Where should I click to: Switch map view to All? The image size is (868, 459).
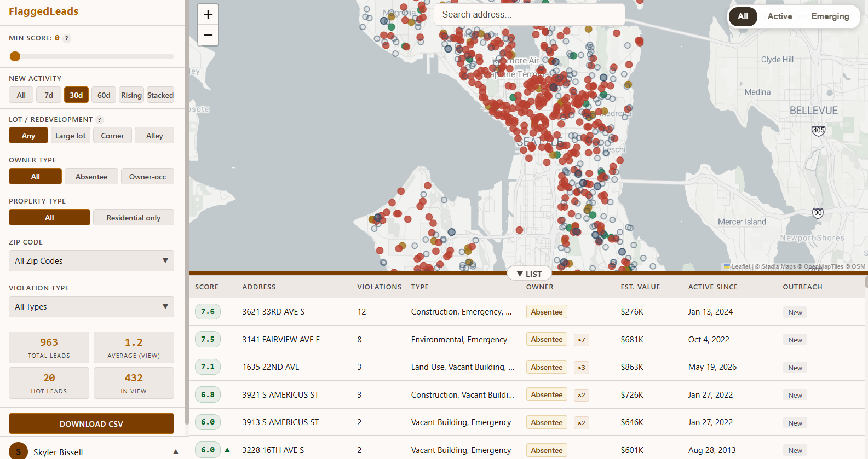click(x=743, y=16)
